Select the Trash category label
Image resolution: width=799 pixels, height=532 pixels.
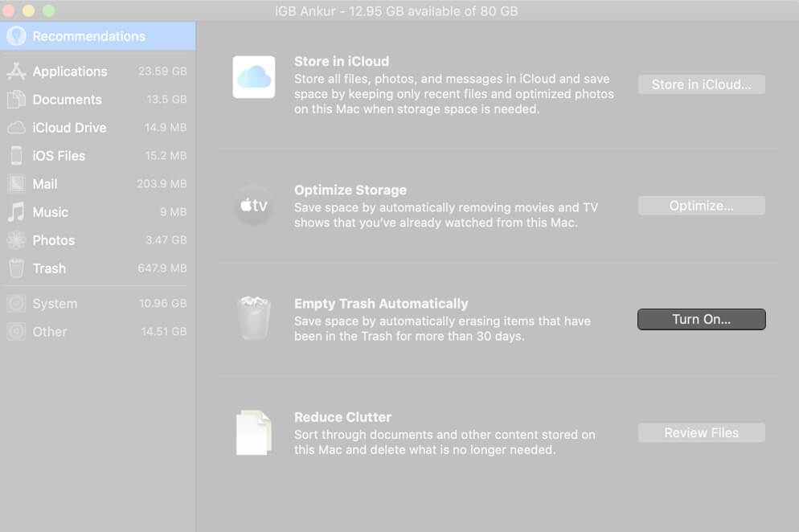click(49, 268)
